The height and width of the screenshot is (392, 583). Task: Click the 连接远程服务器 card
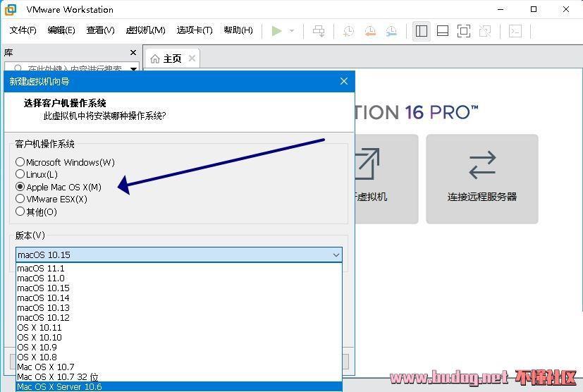pyautogui.click(x=482, y=179)
